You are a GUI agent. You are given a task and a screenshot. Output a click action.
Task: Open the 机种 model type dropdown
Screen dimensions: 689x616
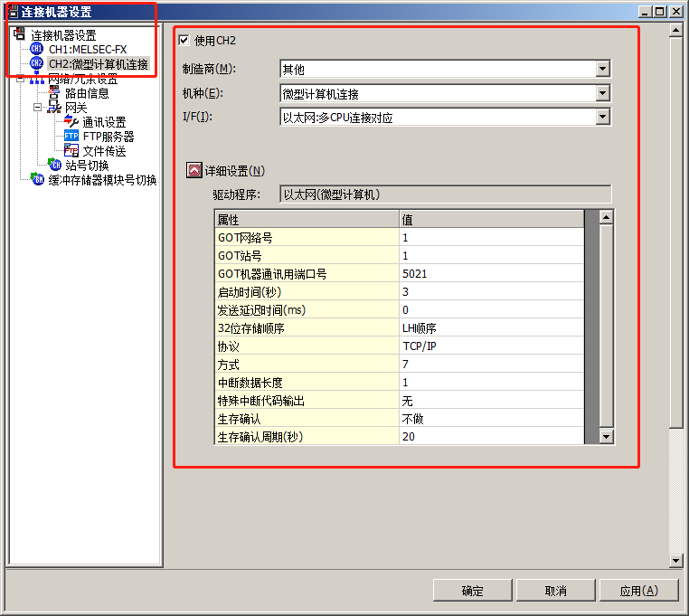(603, 93)
